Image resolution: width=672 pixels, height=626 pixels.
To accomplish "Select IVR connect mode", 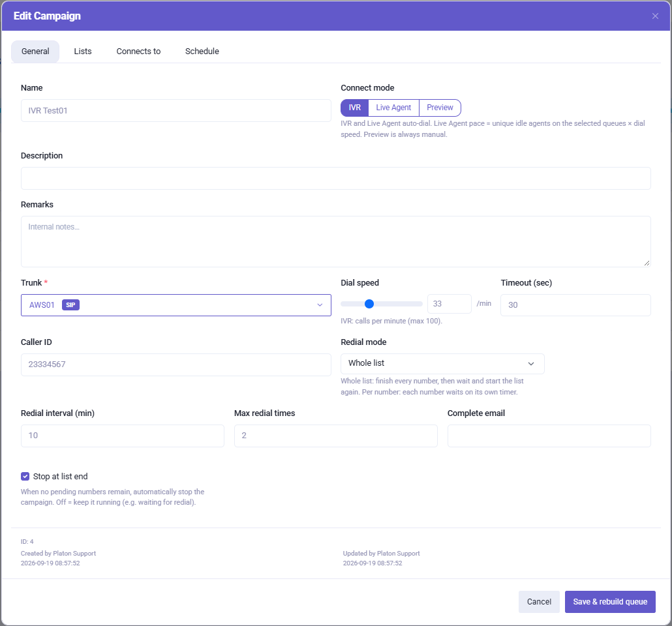I will pyautogui.click(x=354, y=108).
